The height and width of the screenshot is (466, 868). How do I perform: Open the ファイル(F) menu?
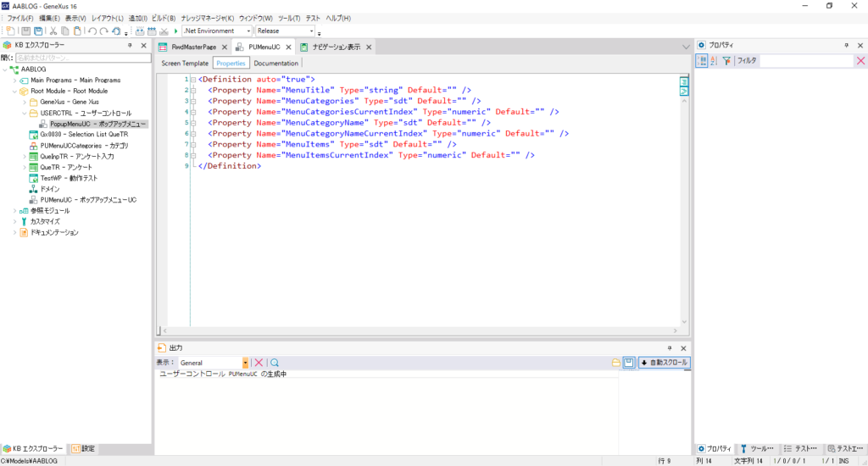click(x=20, y=19)
